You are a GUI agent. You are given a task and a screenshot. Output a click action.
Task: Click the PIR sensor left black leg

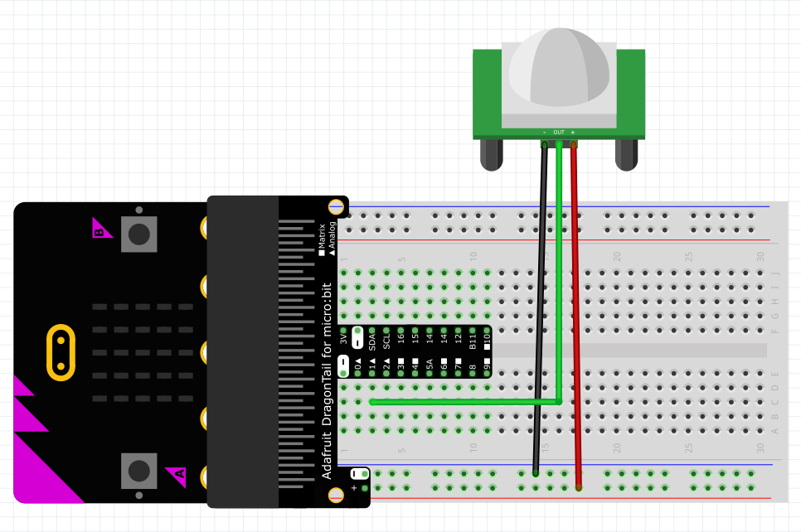[x=492, y=155]
